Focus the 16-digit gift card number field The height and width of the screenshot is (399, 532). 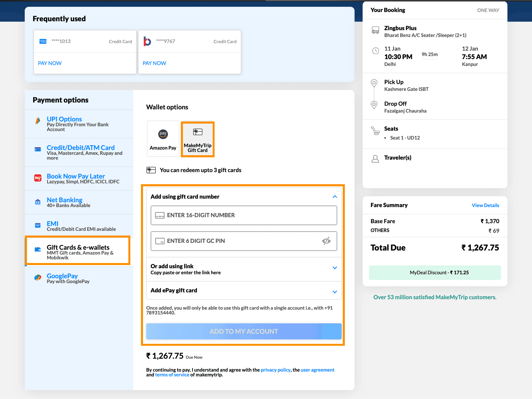pos(244,215)
